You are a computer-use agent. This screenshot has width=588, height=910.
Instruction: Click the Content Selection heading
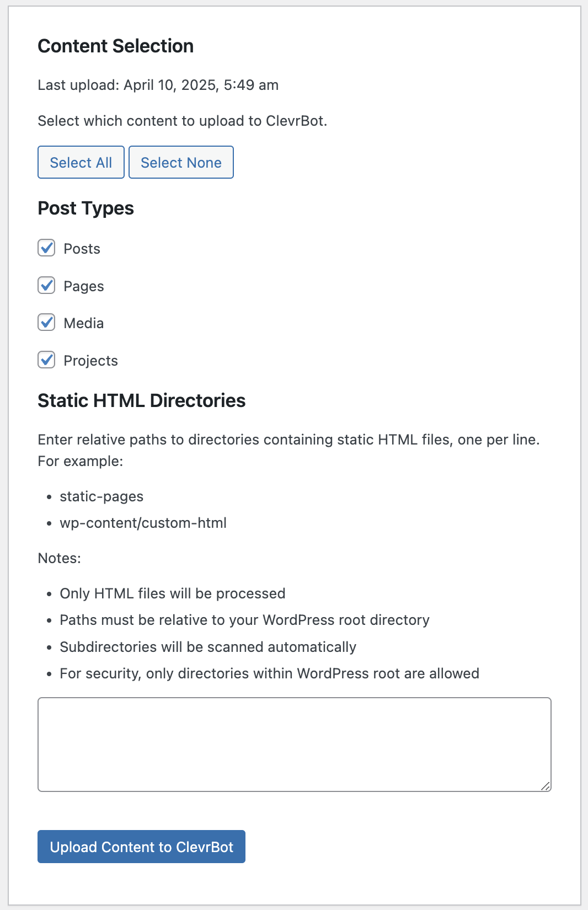click(116, 46)
